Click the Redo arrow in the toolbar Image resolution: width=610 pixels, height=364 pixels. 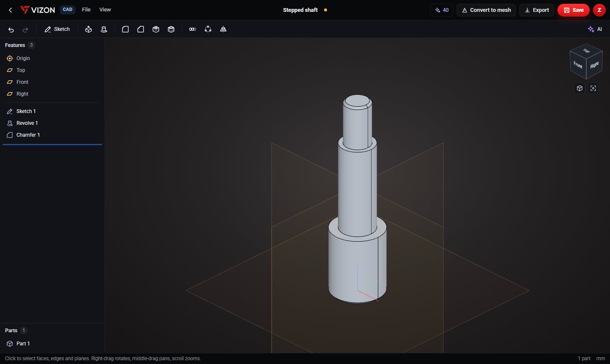coord(25,30)
